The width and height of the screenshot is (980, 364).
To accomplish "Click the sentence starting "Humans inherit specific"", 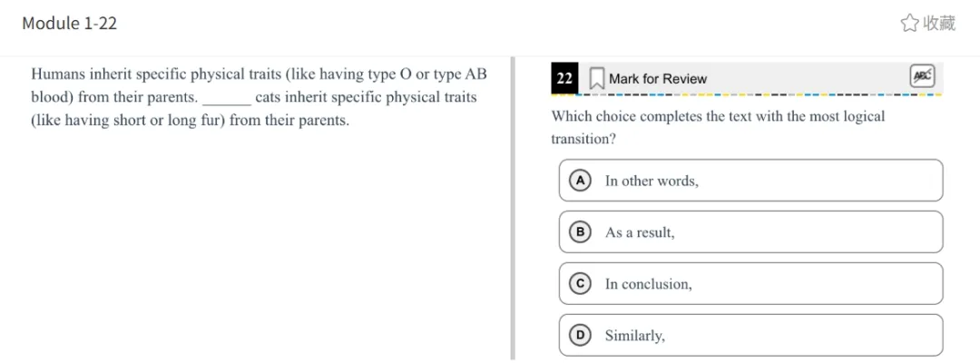I will coord(259,74).
